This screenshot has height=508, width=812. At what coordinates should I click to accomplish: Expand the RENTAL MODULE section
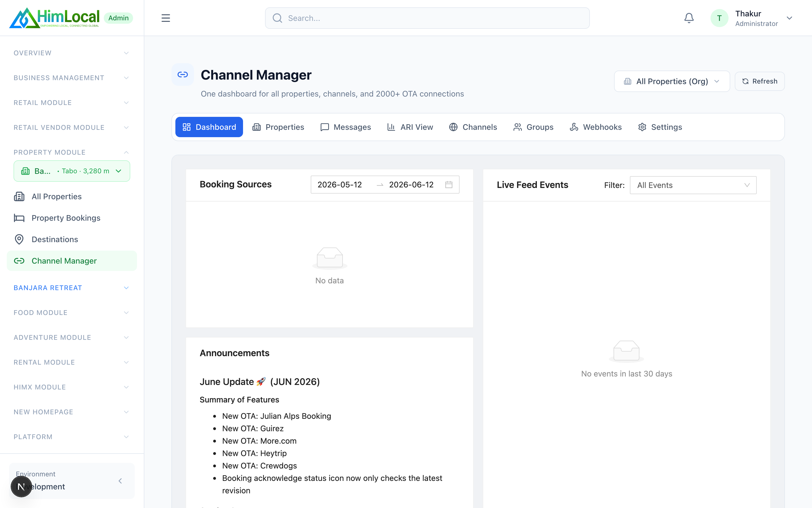(72, 363)
